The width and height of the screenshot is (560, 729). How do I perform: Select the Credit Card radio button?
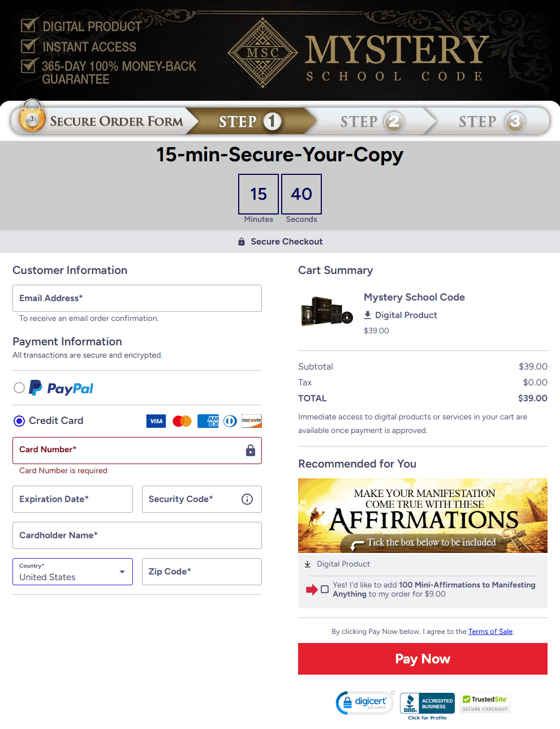(x=19, y=421)
